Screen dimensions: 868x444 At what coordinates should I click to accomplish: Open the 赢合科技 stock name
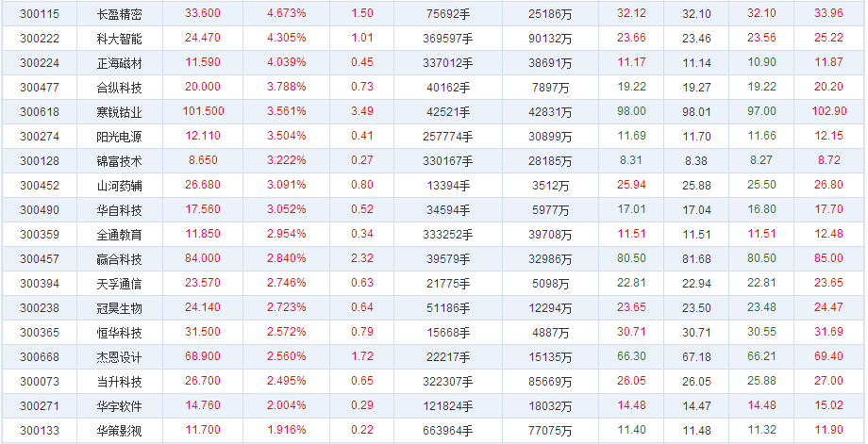119,259
